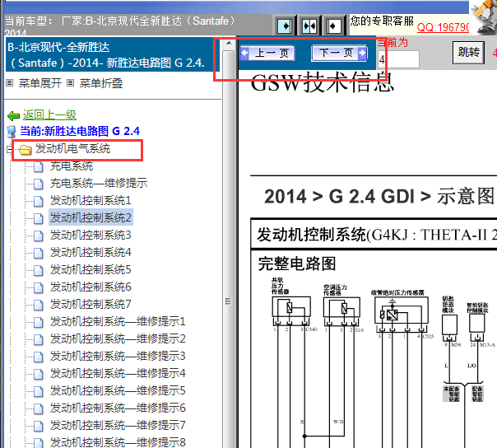Open 发动机控制系统—维修提示4

[118, 373]
